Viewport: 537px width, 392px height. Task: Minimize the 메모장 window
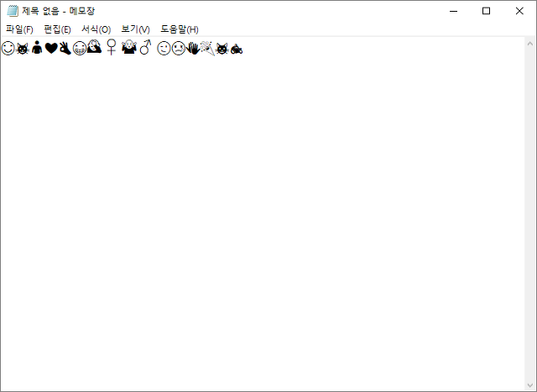point(453,11)
